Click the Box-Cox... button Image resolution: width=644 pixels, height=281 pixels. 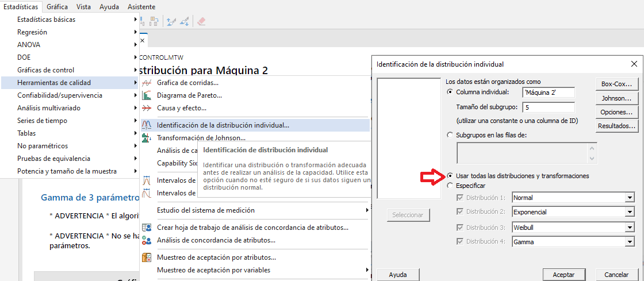pos(616,84)
